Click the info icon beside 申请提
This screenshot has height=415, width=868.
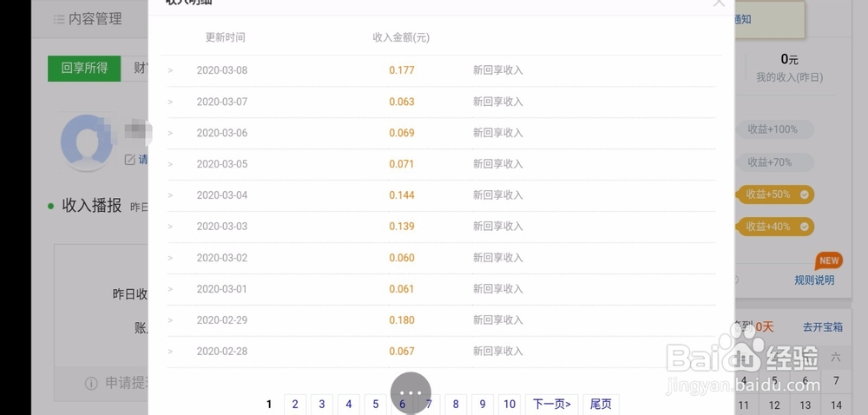[91, 383]
